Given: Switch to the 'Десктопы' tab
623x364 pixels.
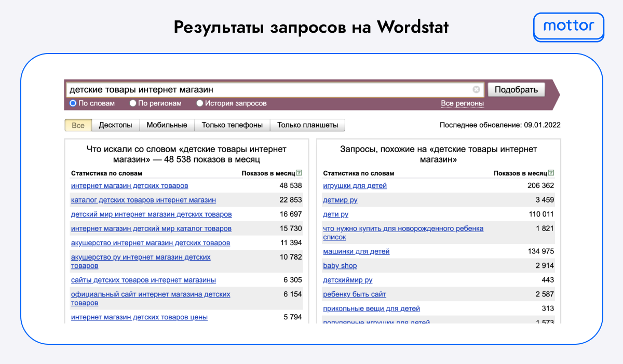Looking at the screenshot, I should [115, 125].
